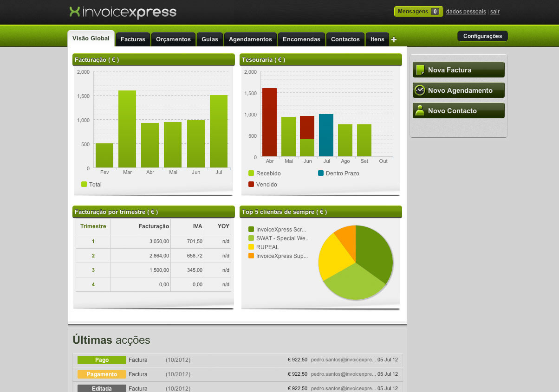Click the InvoiceXpress logo
This screenshot has width=559, height=392.
123,12
